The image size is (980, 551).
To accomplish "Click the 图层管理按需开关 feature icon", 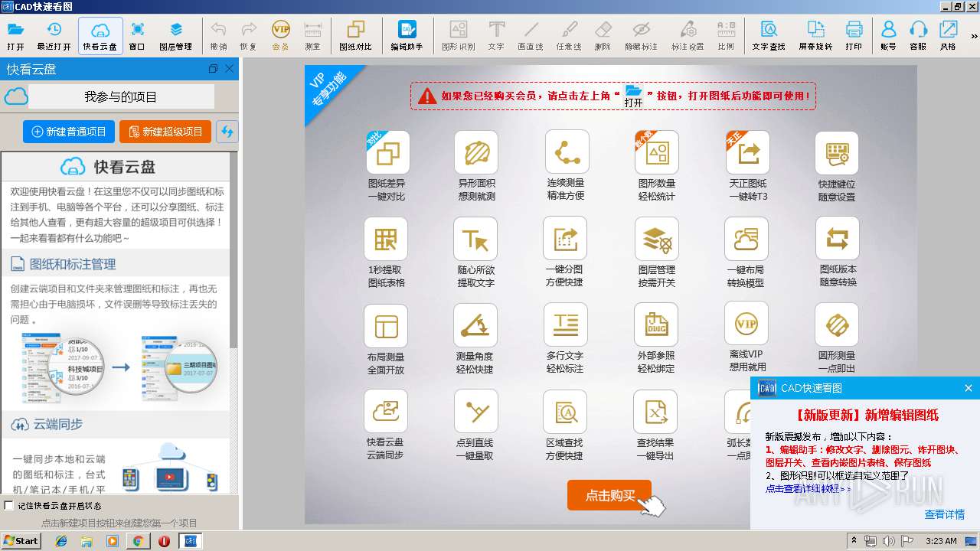I will tap(657, 239).
